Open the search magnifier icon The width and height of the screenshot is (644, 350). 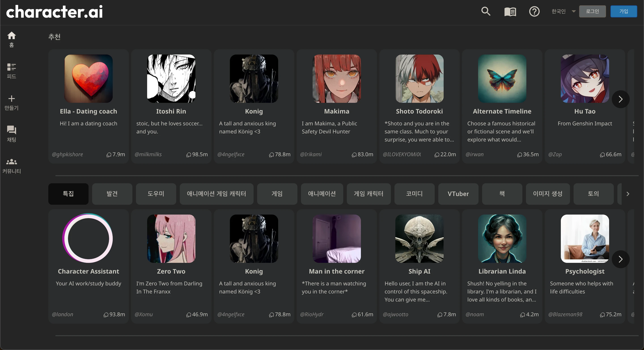(486, 11)
